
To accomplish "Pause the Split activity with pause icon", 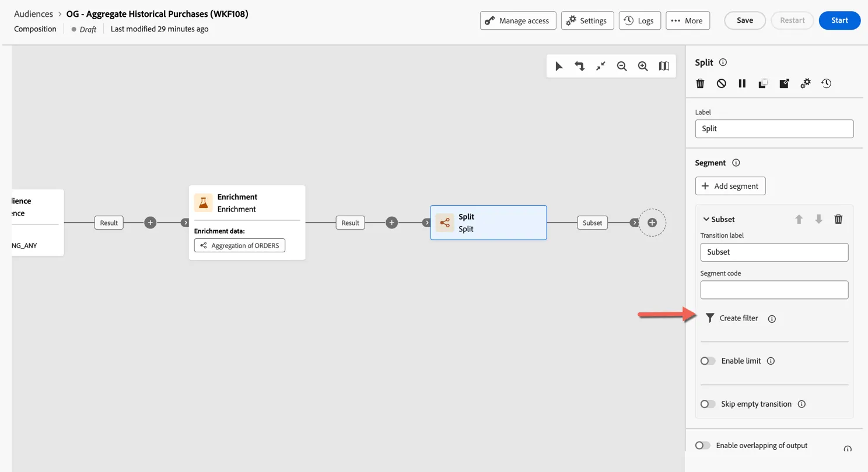I will click(x=742, y=83).
